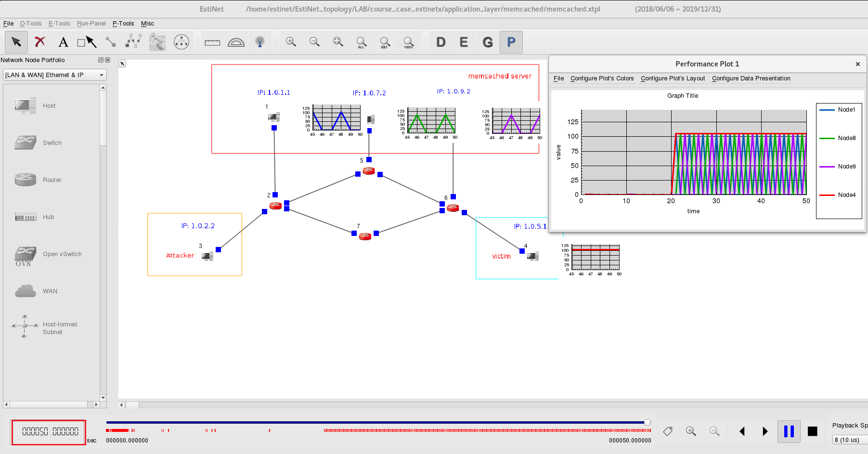Click the timeline tag marker icon
Image resolution: width=868 pixels, height=454 pixels.
coord(668,431)
